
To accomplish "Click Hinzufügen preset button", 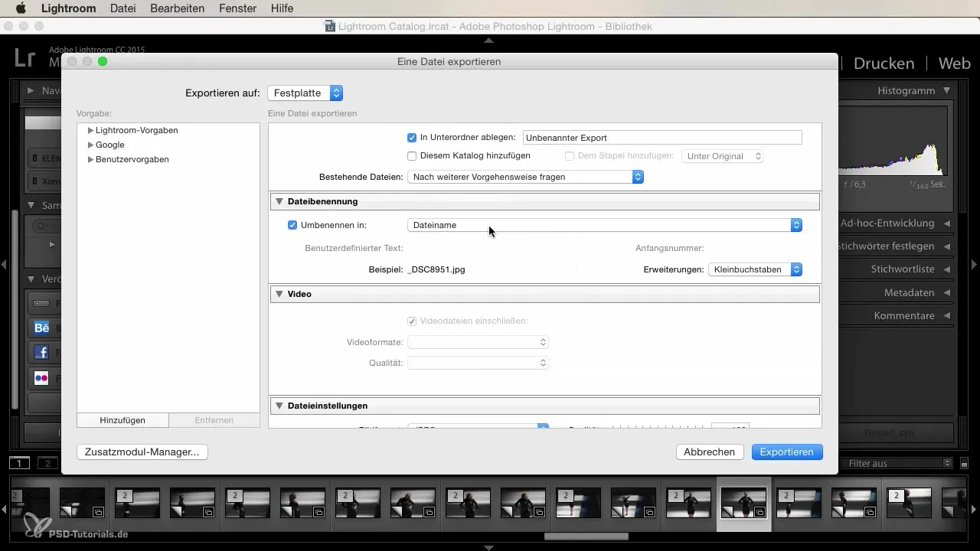I will 122,420.
